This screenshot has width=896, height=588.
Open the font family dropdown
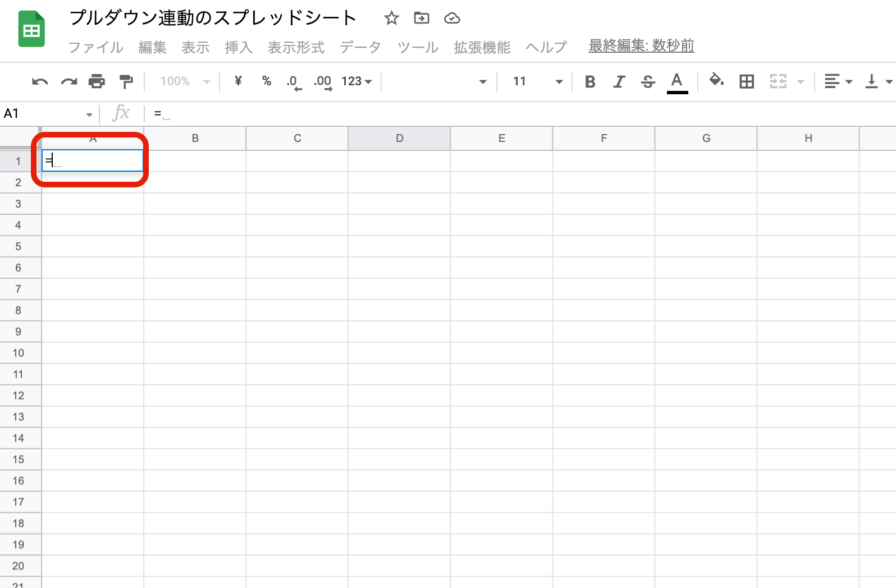(x=439, y=82)
